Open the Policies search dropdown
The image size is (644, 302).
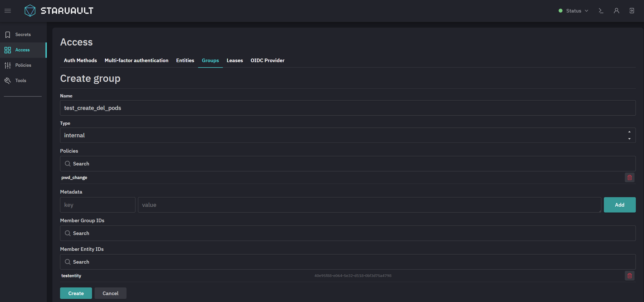click(348, 164)
